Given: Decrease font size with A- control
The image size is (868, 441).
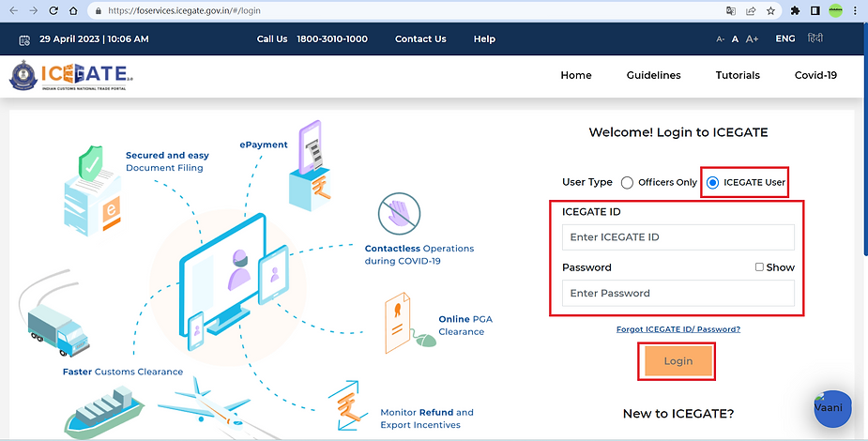Looking at the screenshot, I should click(720, 39).
